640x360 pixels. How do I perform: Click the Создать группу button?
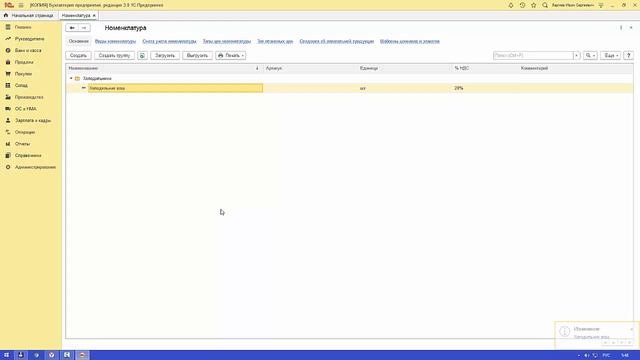(114, 55)
